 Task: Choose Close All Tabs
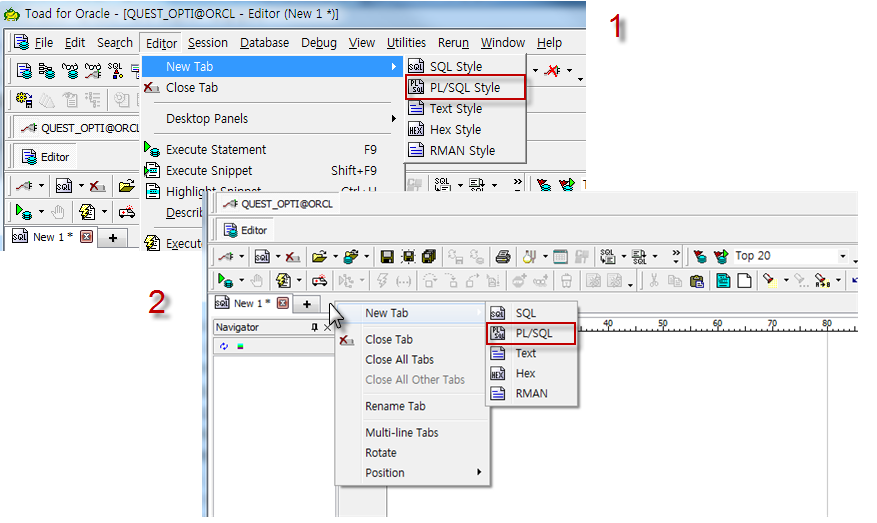(399, 360)
